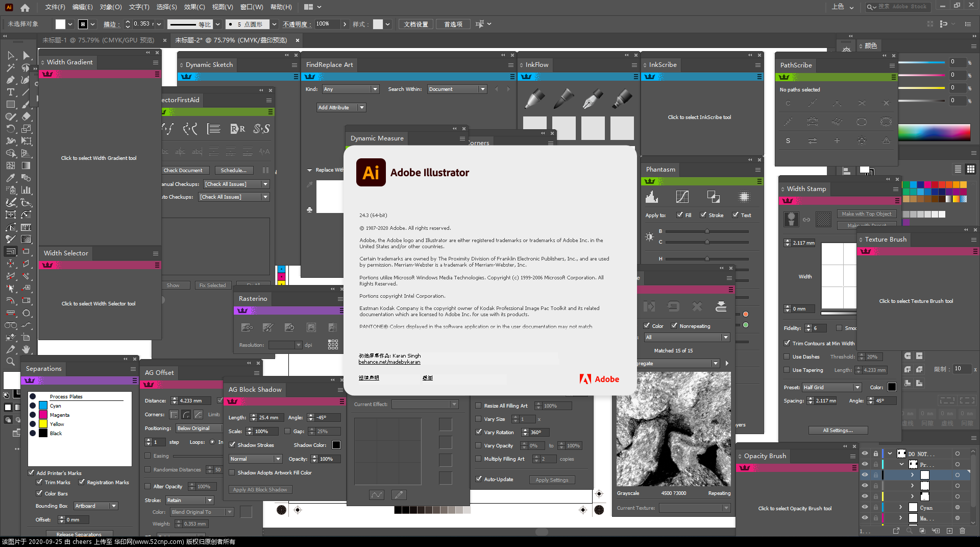Select the Mesh tool
The image size is (980, 547).
point(11,165)
